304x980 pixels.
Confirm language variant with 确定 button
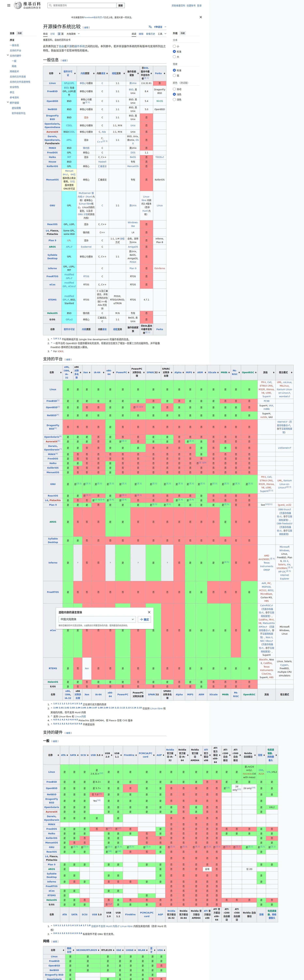coord(144,619)
